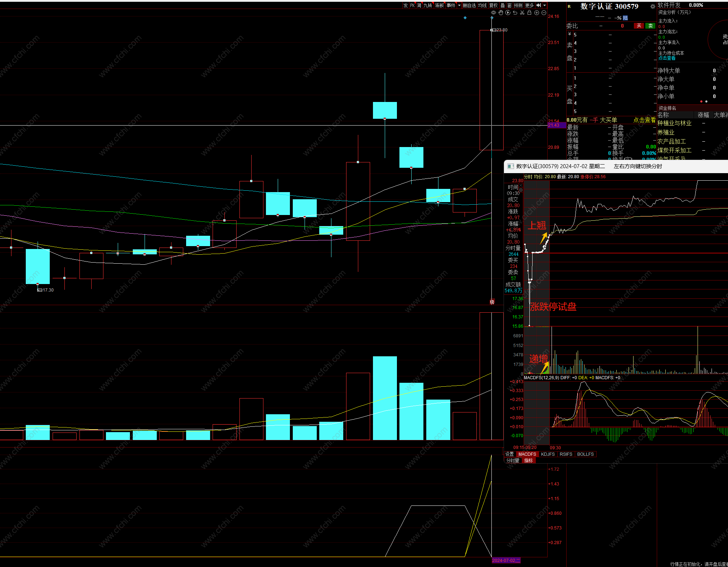This screenshot has width=728, height=567.
Task: Switch to the KDJFS indicator tab
Action: (548, 454)
